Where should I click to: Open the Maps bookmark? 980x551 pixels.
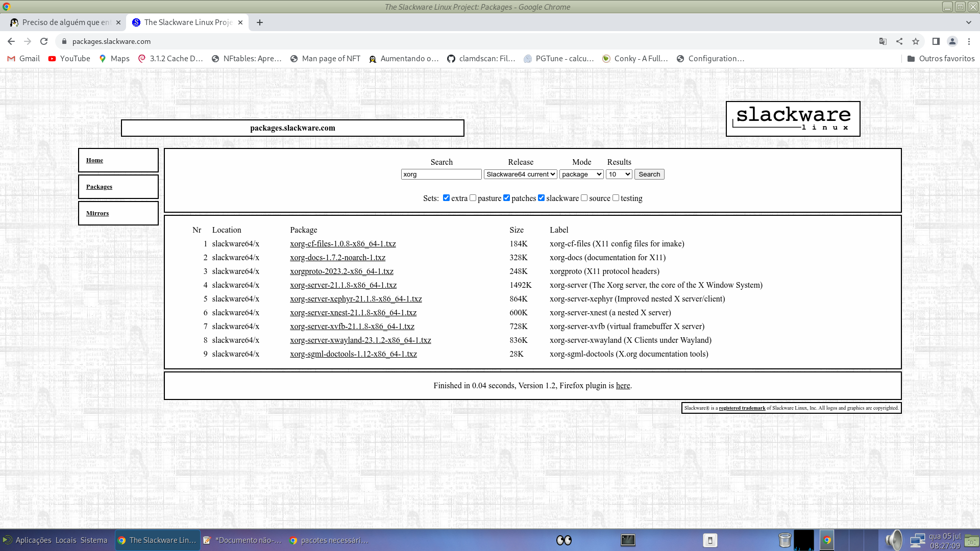pos(114,59)
